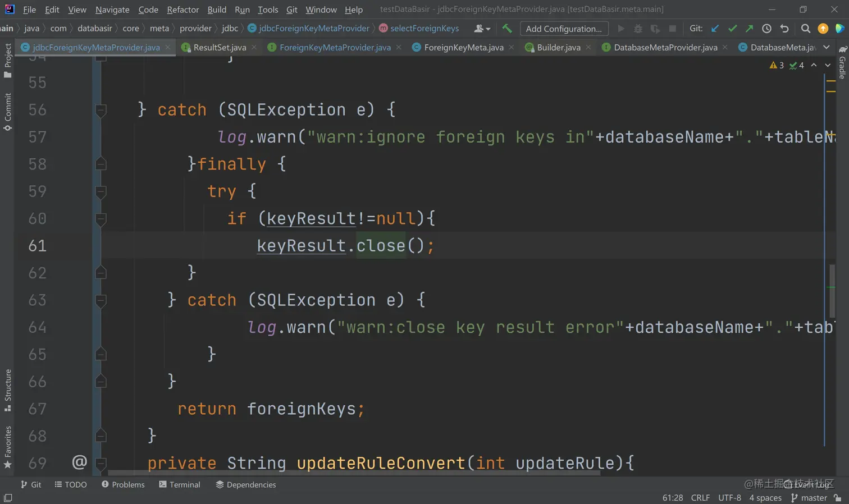Toggle the file read-only lock icon
849x504 pixels.
click(x=838, y=498)
